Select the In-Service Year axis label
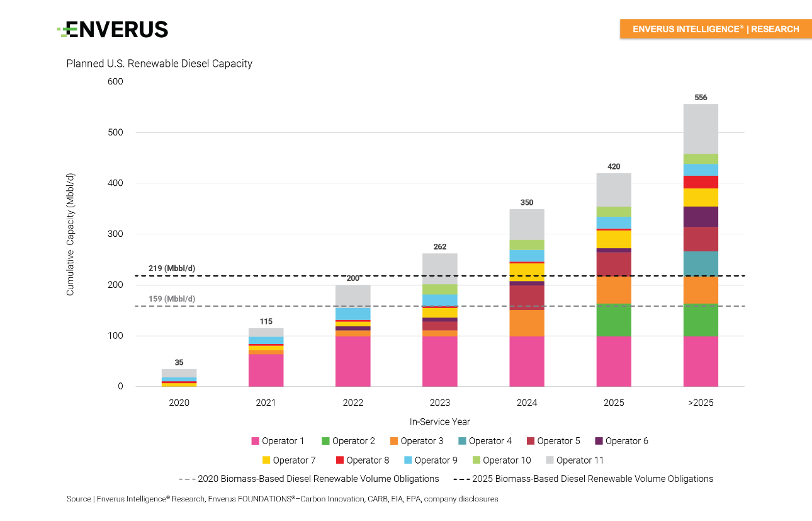812x521 pixels. 439,422
